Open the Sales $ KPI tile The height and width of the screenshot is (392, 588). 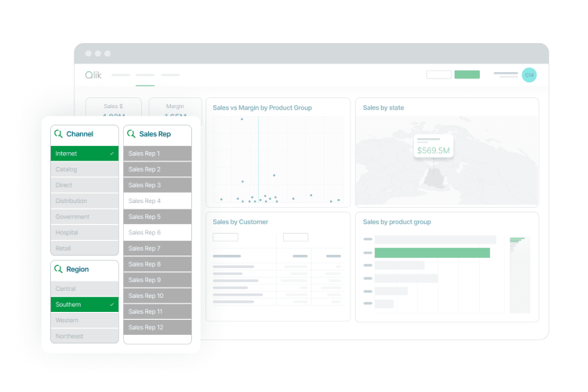[114, 108]
